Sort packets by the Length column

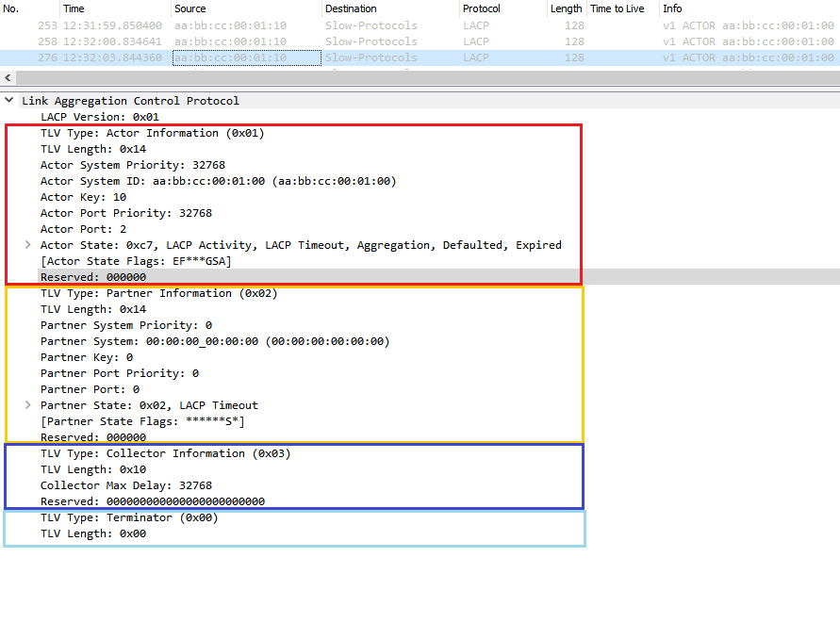pyautogui.click(x=566, y=8)
